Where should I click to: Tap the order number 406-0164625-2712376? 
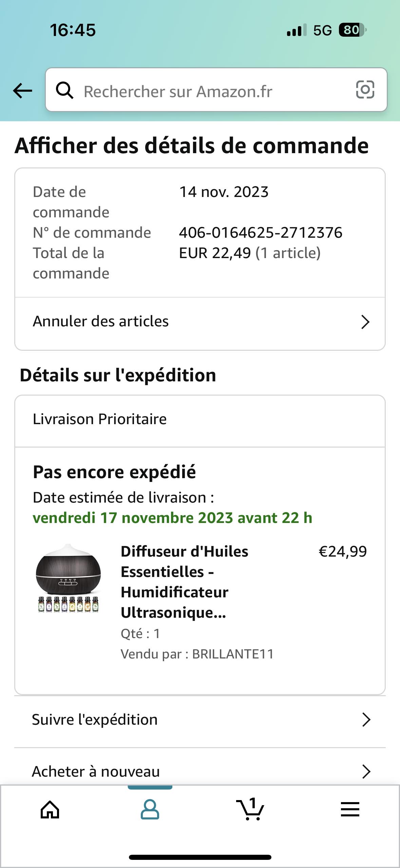(261, 233)
